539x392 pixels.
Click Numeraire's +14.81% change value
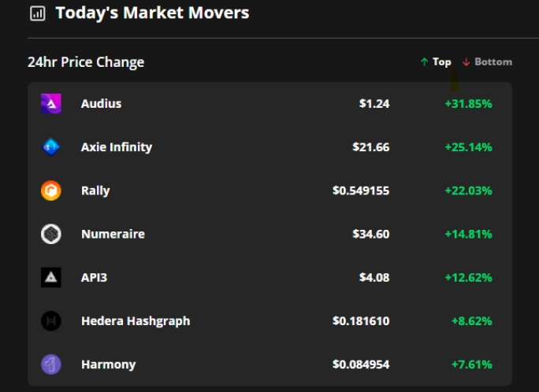click(469, 234)
